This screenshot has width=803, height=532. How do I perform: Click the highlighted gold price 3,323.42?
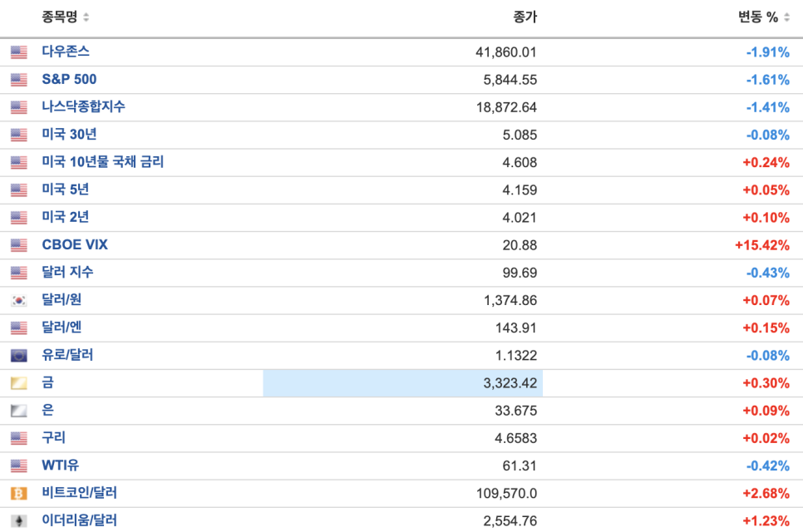(x=510, y=383)
